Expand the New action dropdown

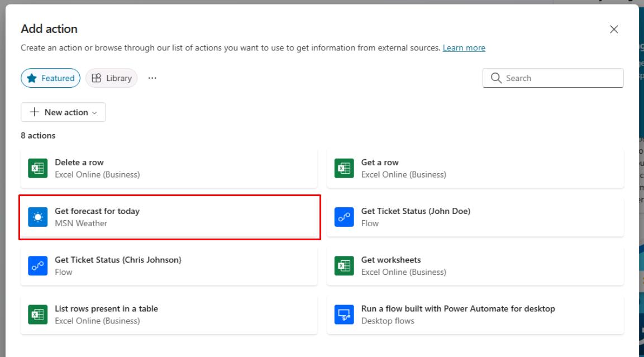pyautogui.click(x=63, y=112)
